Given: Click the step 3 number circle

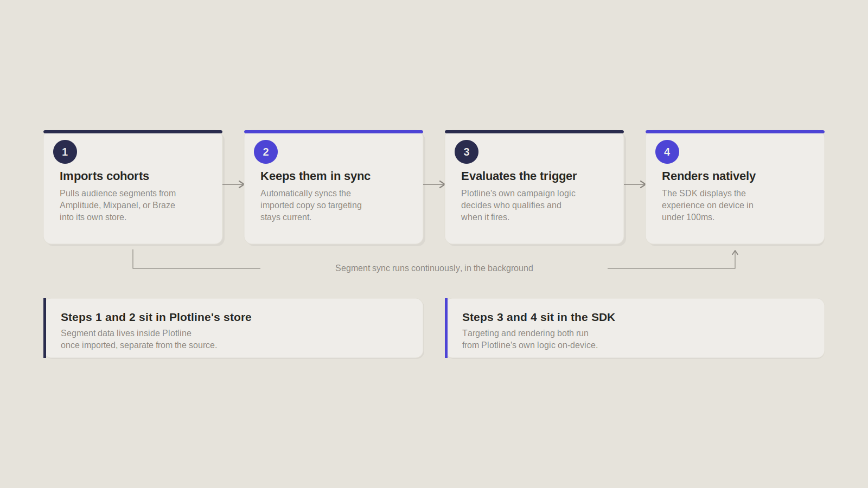Looking at the screenshot, I should 467,152.
